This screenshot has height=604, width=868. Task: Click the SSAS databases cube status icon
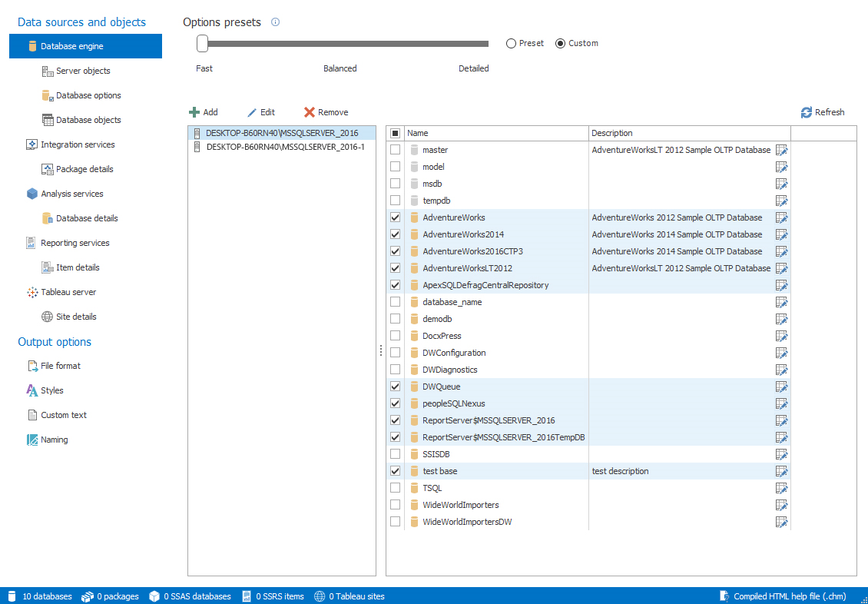pyautogui.click(x=154, y=596)
